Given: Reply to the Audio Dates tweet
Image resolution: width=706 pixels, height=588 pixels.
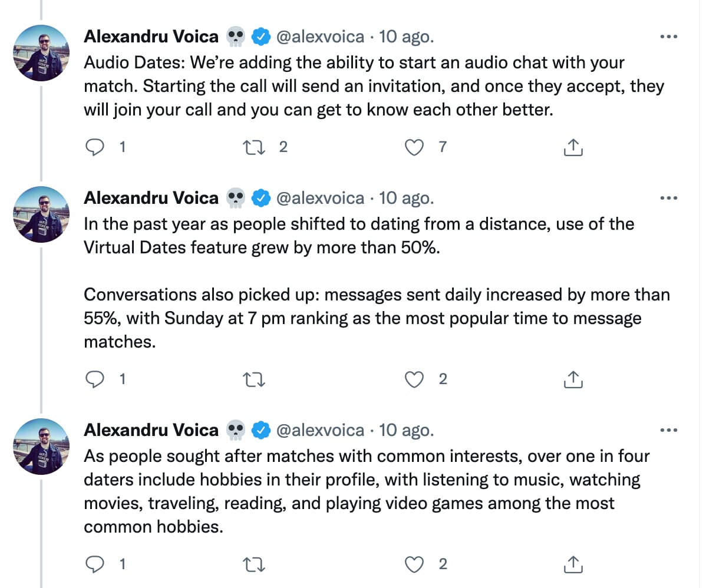Looking at the screenshot, I should 95,147.
